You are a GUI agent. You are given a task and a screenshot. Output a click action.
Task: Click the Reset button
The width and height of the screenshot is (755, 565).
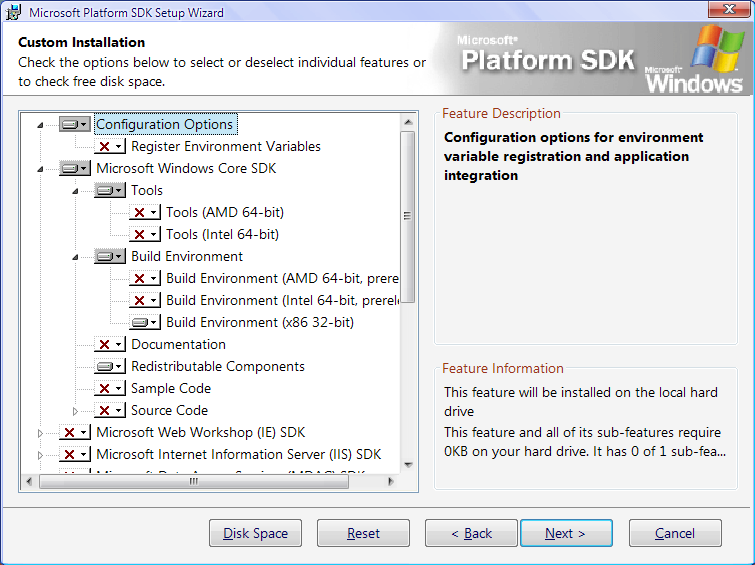363,533
